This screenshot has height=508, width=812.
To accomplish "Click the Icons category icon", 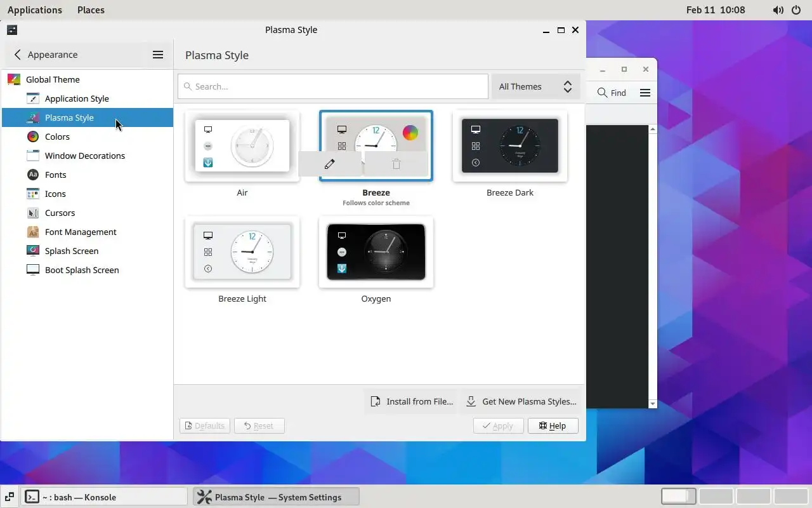I will 33,194.
